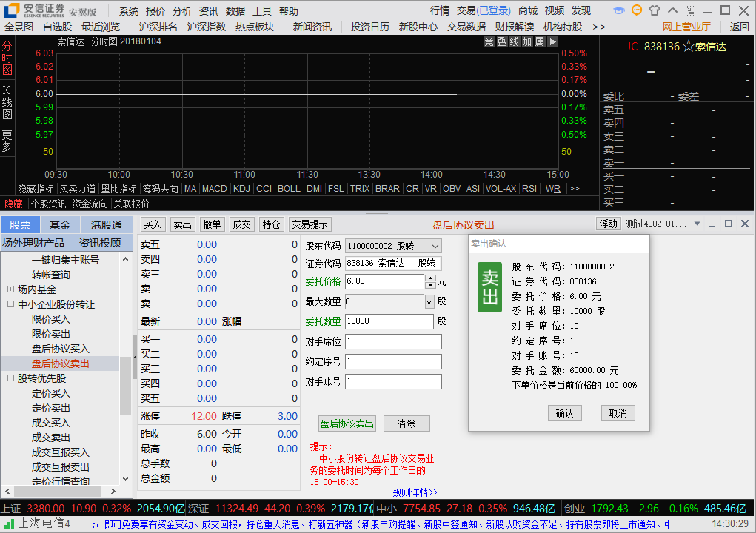This screenshot has width=756, height=533.
Task: Toggle the 浮动 floating mode button
Action: click(x=608, y=224)
